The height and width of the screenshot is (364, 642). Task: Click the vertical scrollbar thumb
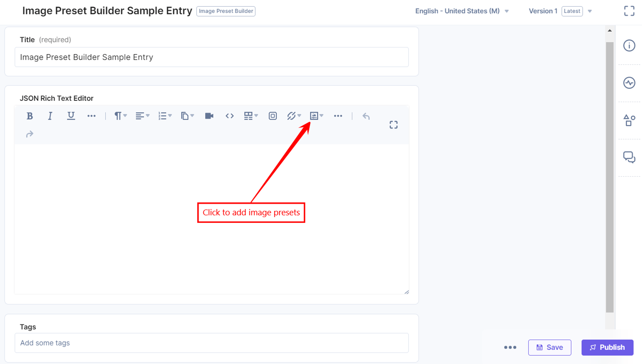(x=610, y=177)
